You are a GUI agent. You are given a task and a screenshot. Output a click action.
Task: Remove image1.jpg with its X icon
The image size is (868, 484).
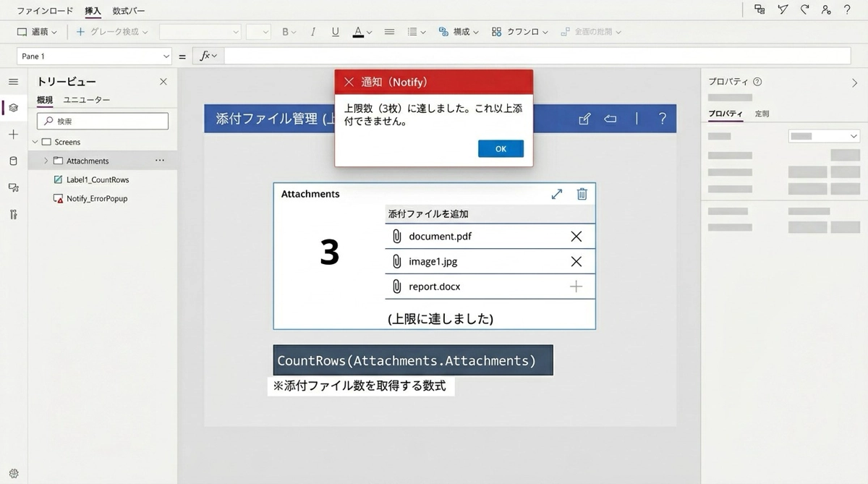576,261
